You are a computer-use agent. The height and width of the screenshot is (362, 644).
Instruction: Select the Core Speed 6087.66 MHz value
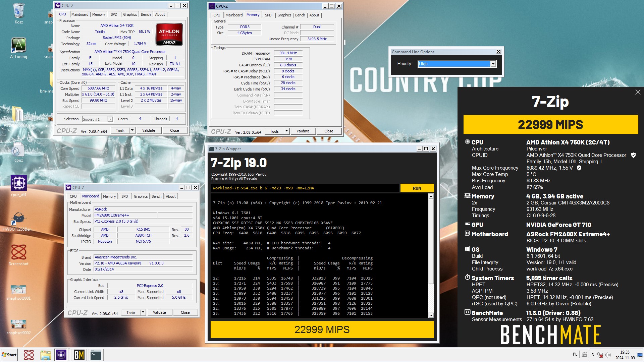98,88
